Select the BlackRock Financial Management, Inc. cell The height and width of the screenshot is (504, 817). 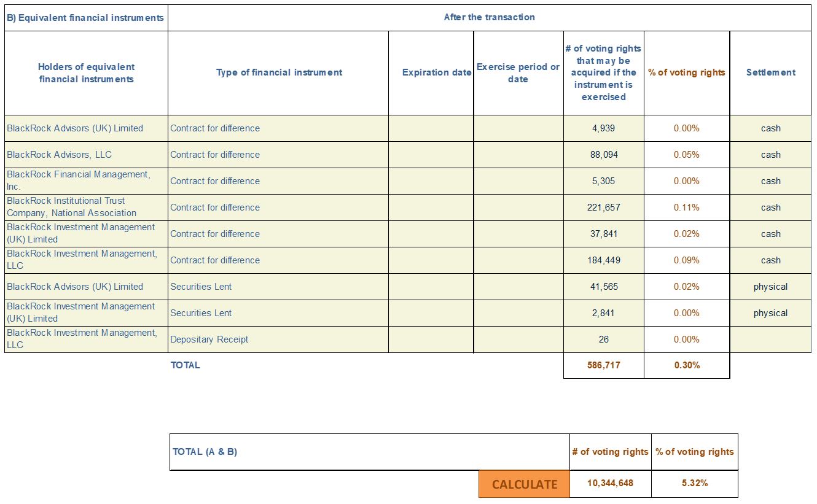tap(86, 181)
